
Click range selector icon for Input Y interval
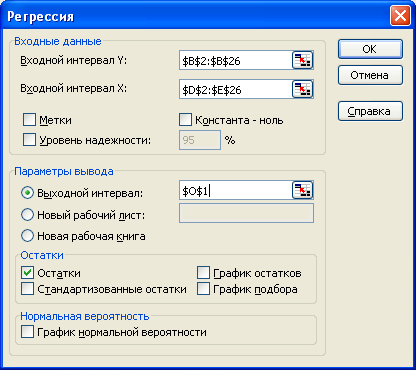(x=302, y=60)
